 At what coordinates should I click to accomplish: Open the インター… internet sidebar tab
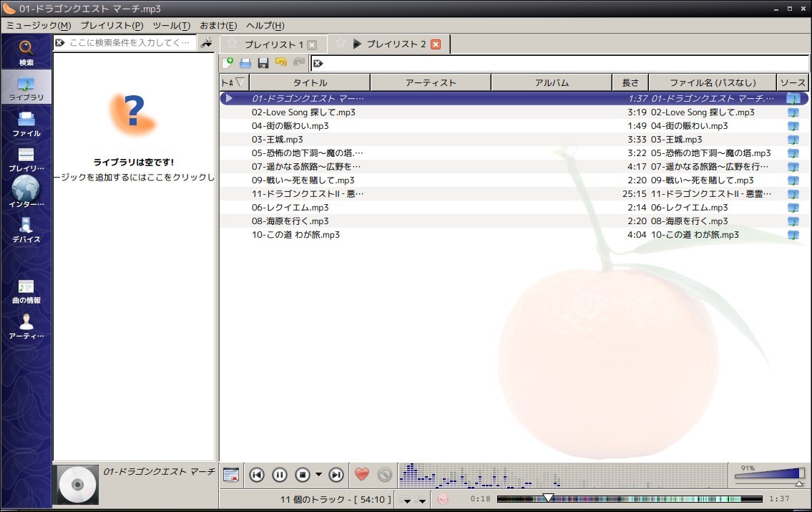pos(26,192)
